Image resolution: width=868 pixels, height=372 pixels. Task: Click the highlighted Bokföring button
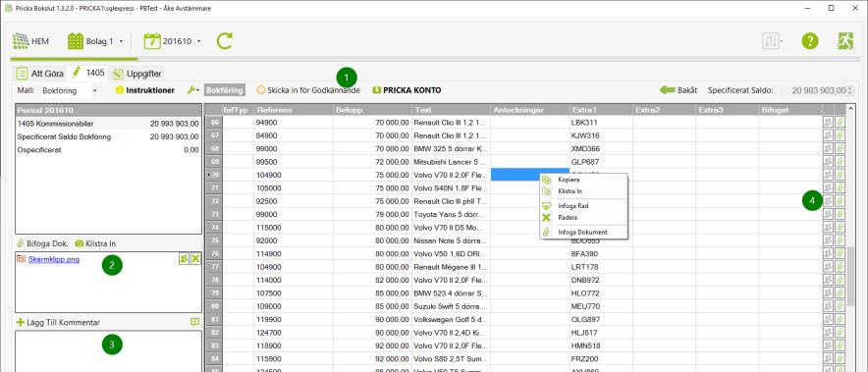pyautogui.click(x=225, y=90)
